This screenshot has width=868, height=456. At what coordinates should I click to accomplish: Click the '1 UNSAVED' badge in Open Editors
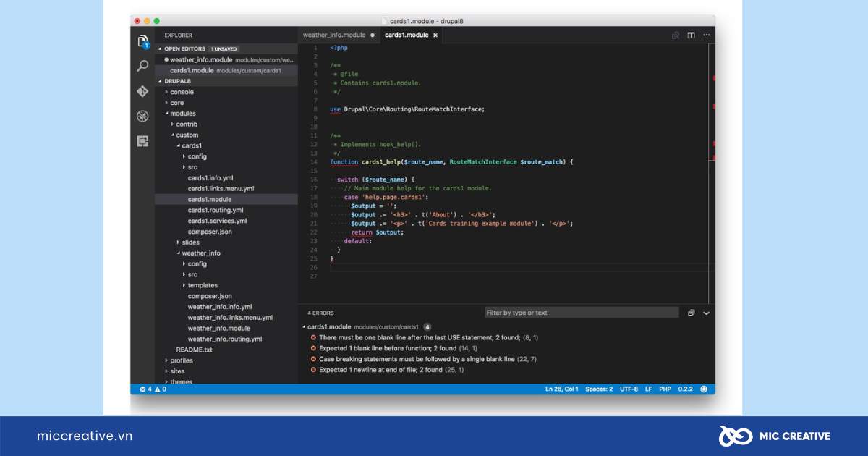(224, 48)
